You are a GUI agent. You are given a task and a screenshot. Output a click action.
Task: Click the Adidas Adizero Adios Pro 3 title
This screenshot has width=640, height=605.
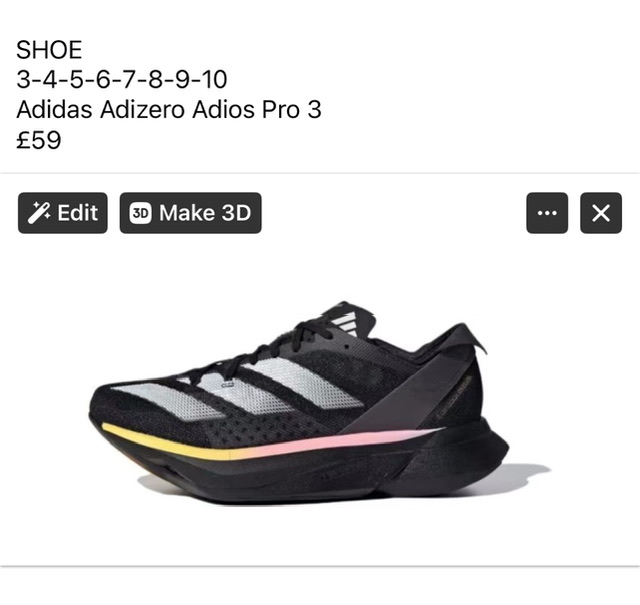(x=169, y=110)
